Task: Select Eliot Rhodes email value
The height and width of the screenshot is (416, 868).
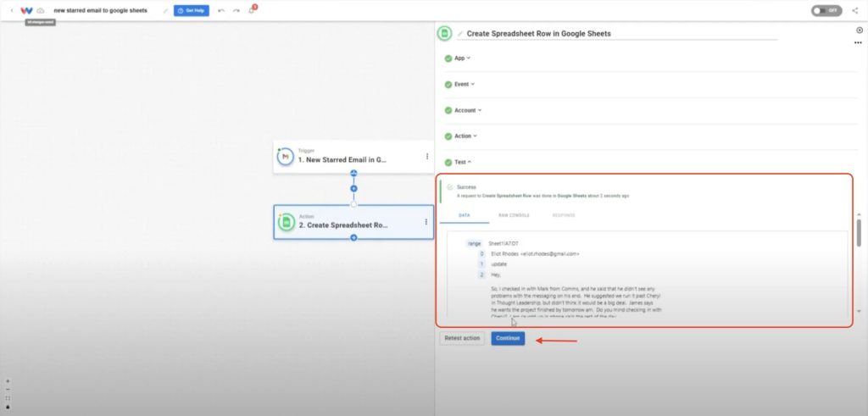Action: (x=535, y=253)
